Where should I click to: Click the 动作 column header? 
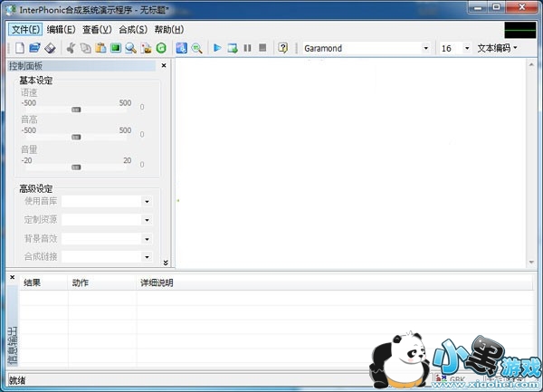(102, 283)
